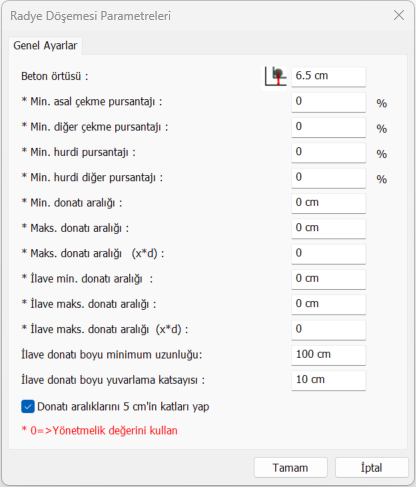This screenshot has height=487, width=416.
Task: Select the İlave min. donatı aralığı field
Action: pos(329,279)
